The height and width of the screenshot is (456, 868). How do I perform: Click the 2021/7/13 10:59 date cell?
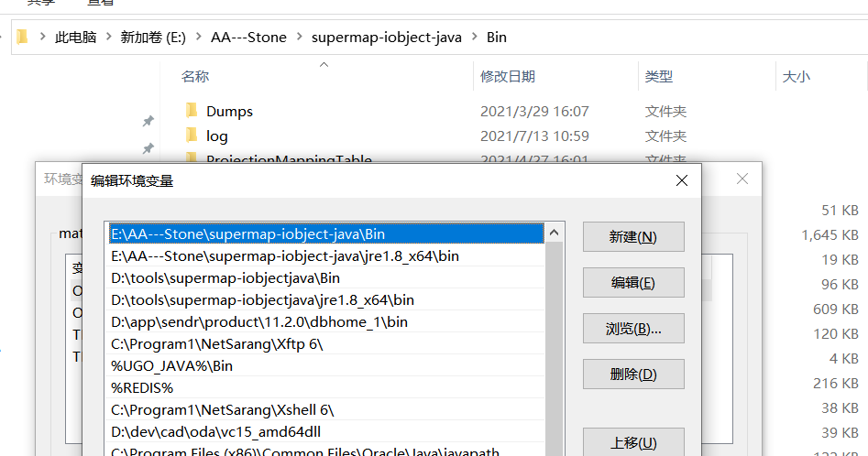point(534,136)
